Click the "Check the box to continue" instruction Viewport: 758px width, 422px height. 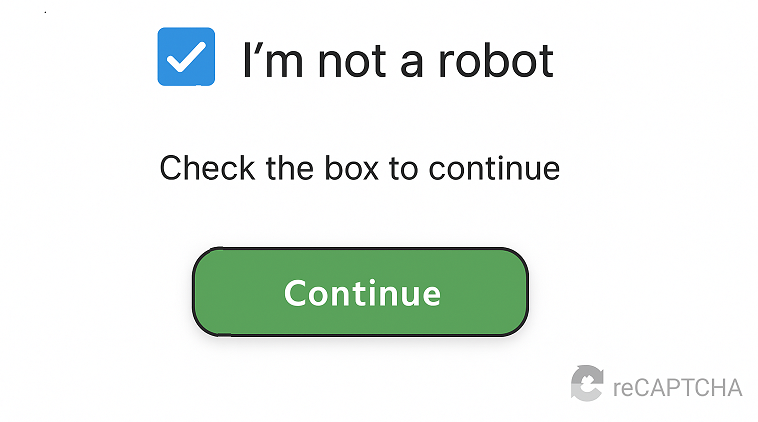[360, 168]
